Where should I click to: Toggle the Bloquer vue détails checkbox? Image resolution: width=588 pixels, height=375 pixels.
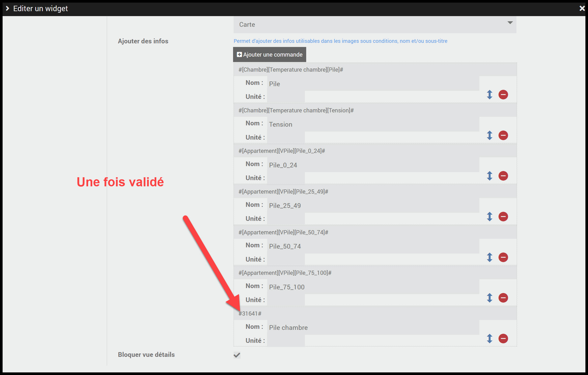tap(237, 355)
